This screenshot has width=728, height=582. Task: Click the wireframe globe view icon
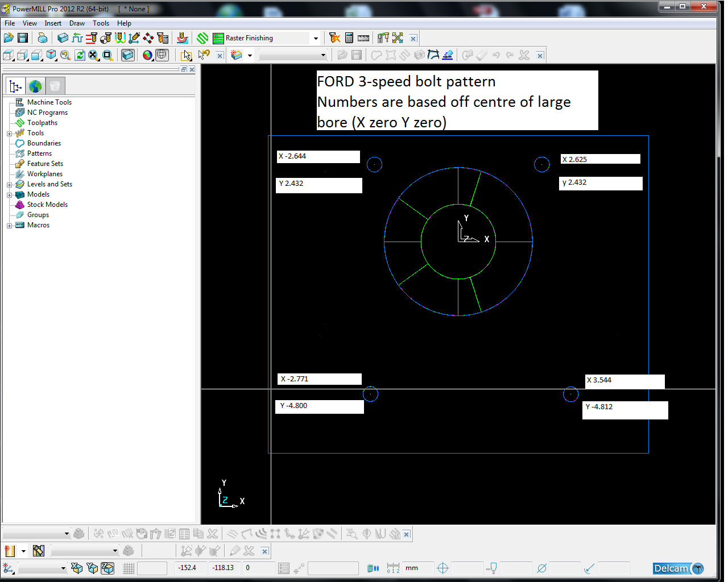click(162, 55)
